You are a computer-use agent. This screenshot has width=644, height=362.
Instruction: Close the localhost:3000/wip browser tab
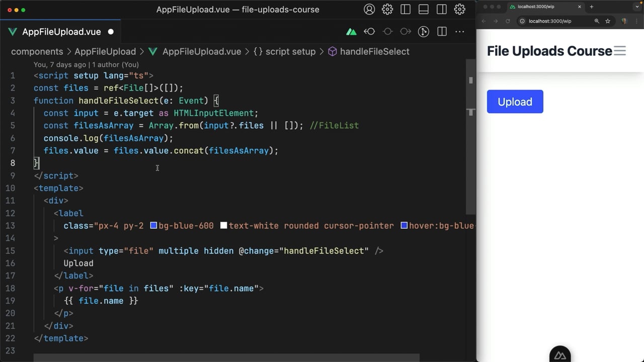(579, 7)
